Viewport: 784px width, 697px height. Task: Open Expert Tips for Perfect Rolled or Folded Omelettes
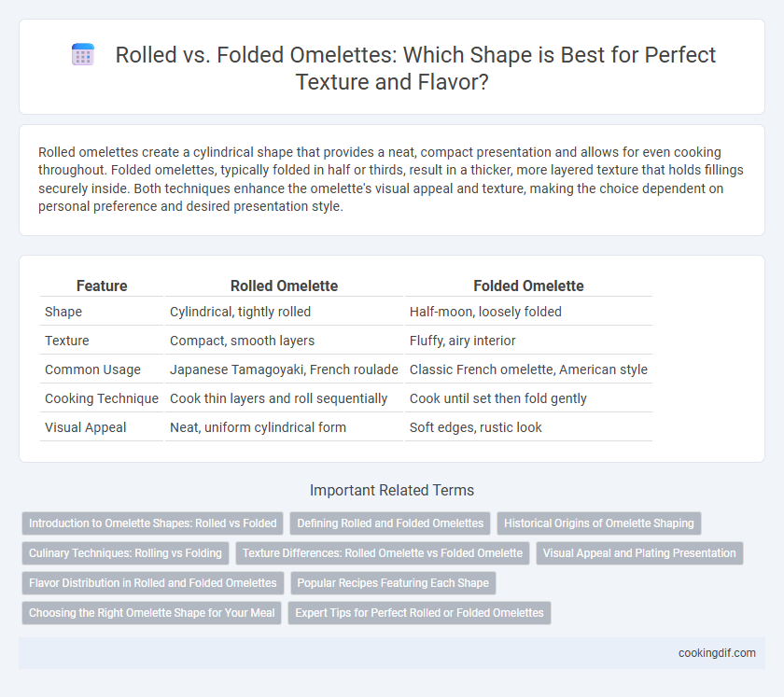tap(419, 613)
